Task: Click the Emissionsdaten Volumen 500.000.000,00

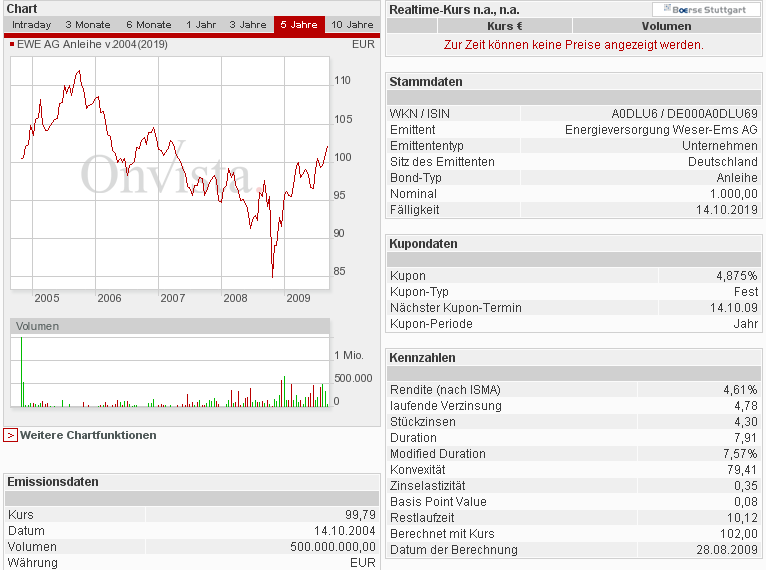Action: (333, 547)
